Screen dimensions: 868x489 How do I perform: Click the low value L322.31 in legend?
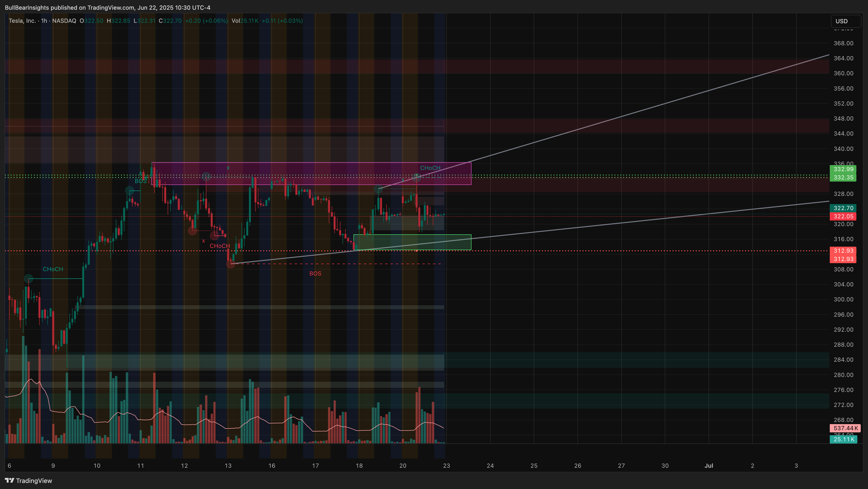tap(145, 21)
